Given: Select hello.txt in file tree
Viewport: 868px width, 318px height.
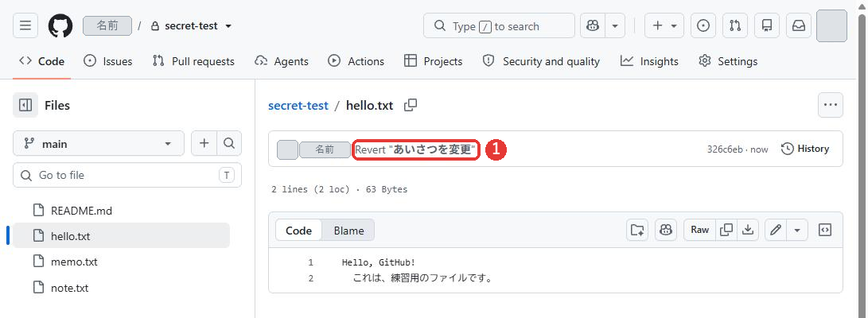Looking at the screenshot, I should click(x=121, y=236).
